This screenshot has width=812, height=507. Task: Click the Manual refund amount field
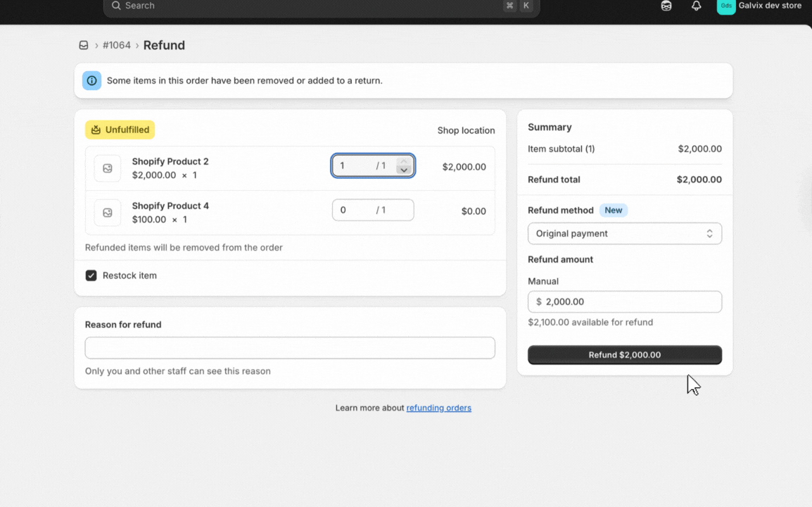(625, 301)
